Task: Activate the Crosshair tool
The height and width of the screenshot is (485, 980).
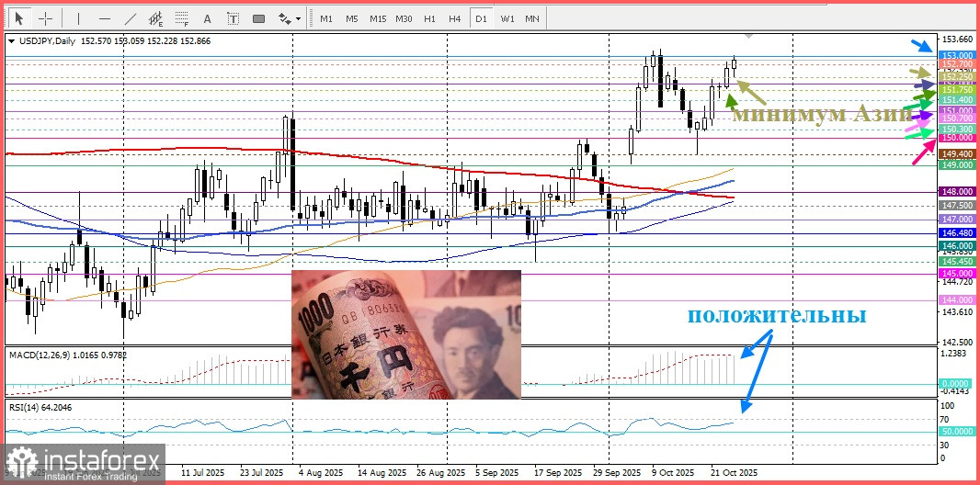Action: 46,18
